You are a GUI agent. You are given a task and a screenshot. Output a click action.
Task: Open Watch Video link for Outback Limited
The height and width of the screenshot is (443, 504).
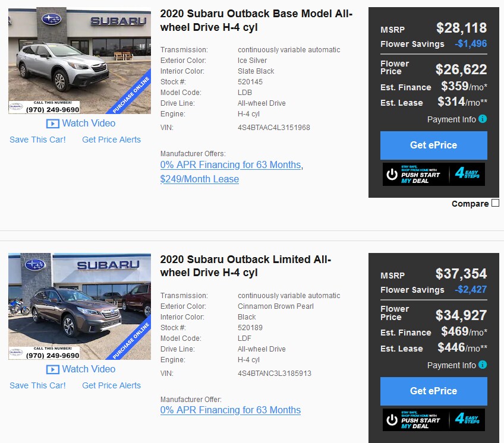pos(89,369)
